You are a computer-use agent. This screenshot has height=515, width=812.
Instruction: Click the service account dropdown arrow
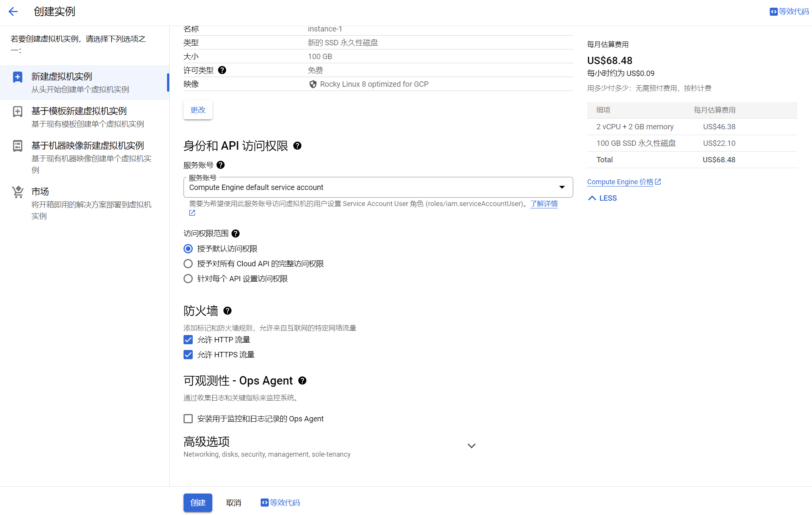562,187
